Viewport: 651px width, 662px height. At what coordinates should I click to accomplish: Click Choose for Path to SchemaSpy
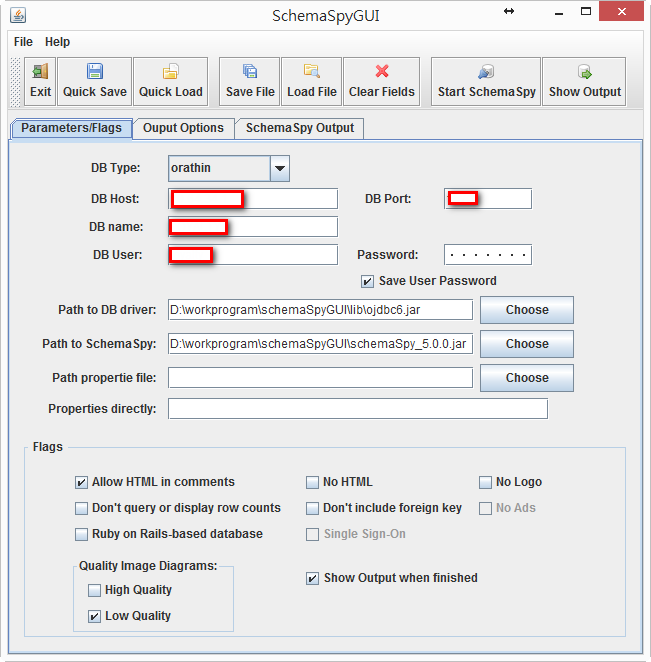[x=527, y=344]
